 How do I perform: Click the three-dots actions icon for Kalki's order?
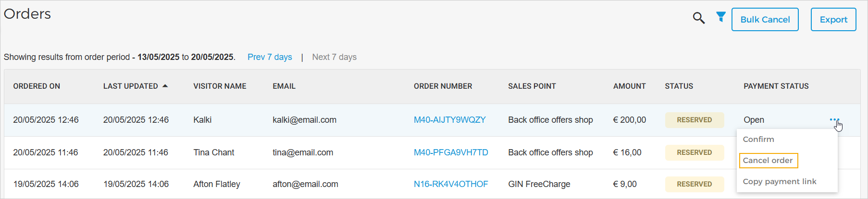[x=834, y=119]
